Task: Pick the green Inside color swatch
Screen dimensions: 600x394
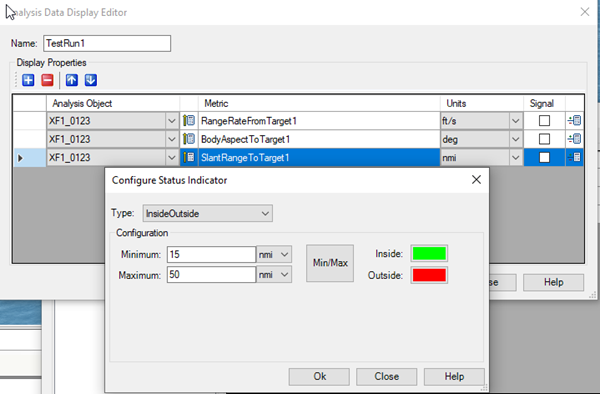Action: pos(429,253)
